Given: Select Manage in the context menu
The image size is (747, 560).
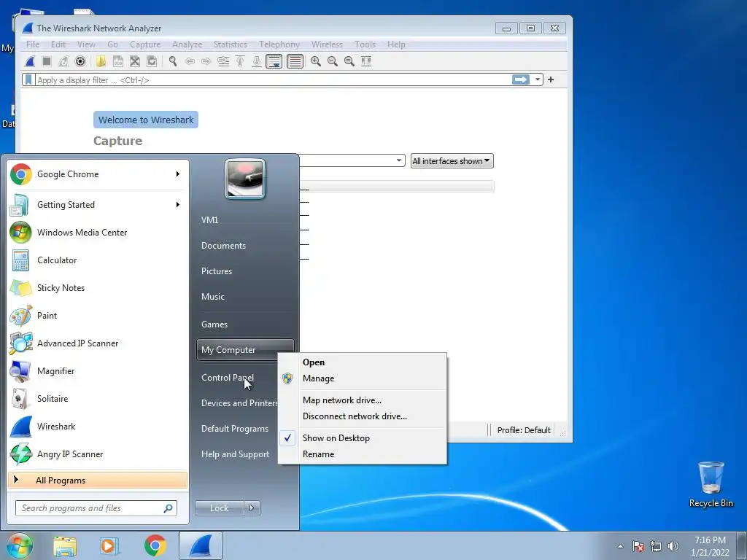Looking at the screenshot, I should [362, 378].
